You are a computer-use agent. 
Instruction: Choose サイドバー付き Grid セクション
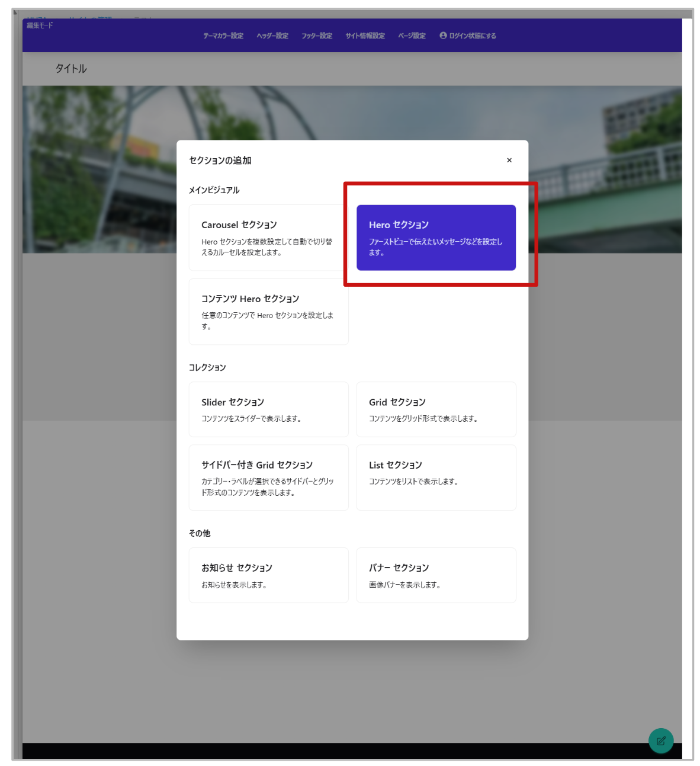pos(268,477)
